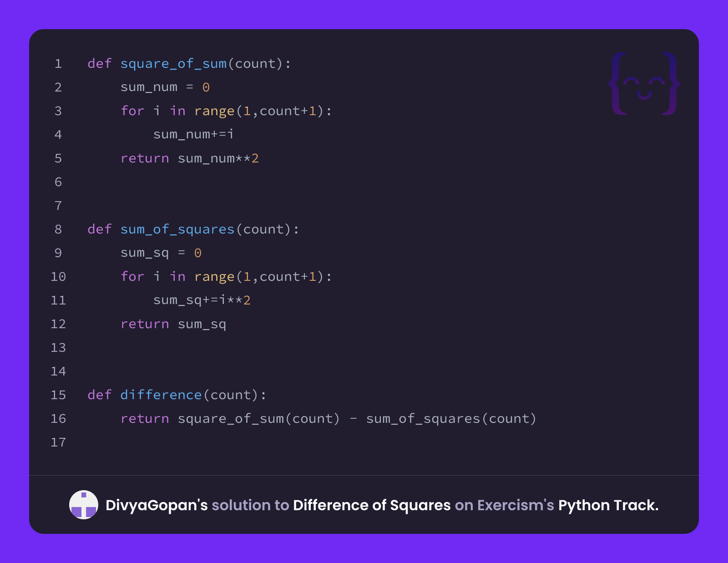Viewport: 728px width, 563px height.
Task: Click the 'sum_num = 0' line
Action: tap(165, 87)
